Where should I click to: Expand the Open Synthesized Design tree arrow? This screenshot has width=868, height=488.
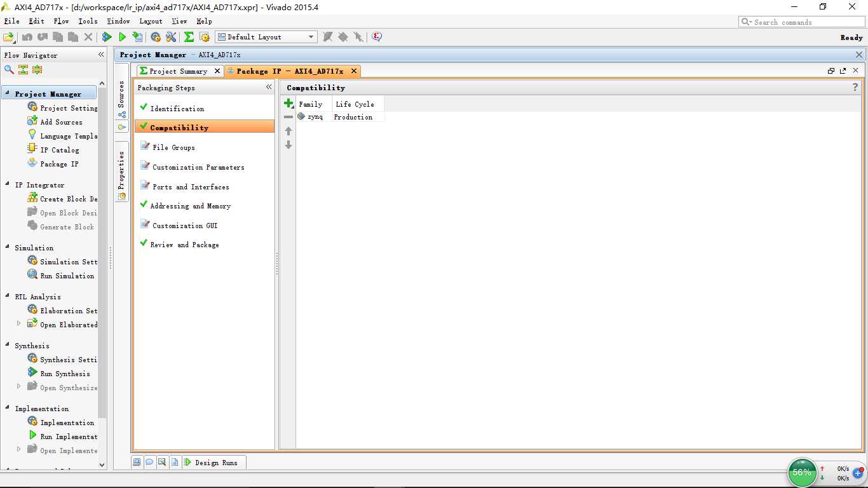pos(18,387)
